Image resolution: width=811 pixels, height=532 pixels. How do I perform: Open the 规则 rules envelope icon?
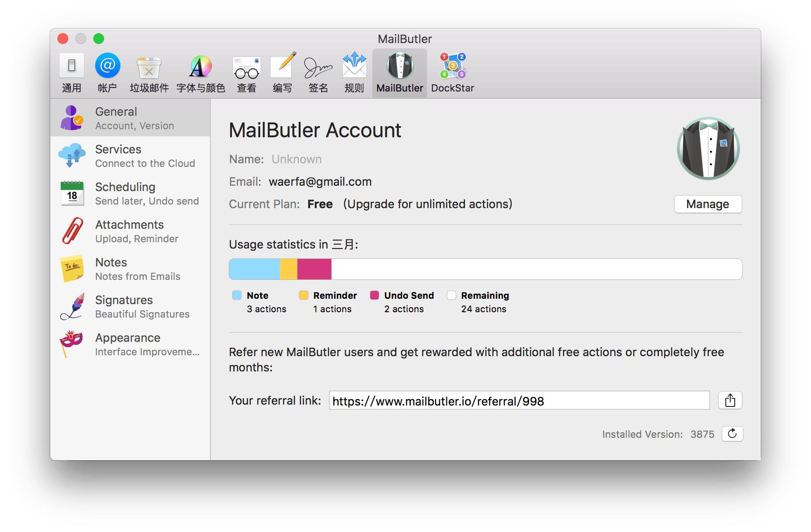pyautogui.click(x=354, y=65)
